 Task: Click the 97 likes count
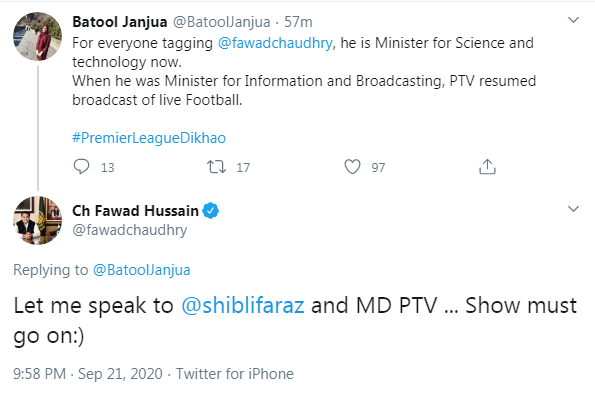click(x=378, y=167)
